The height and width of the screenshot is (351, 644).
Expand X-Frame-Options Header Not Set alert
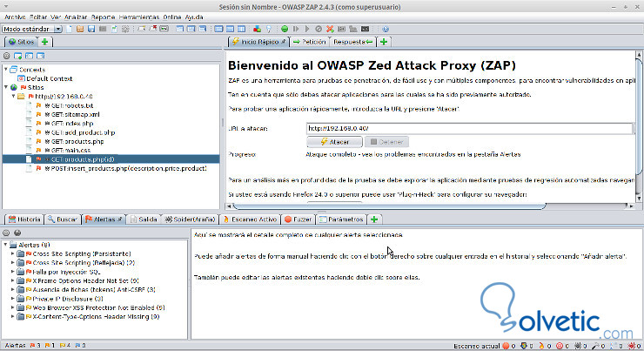click(13, 280)
